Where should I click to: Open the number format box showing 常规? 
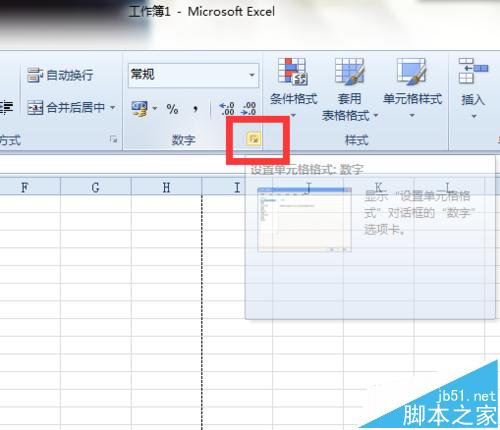[x=193, y=75]
